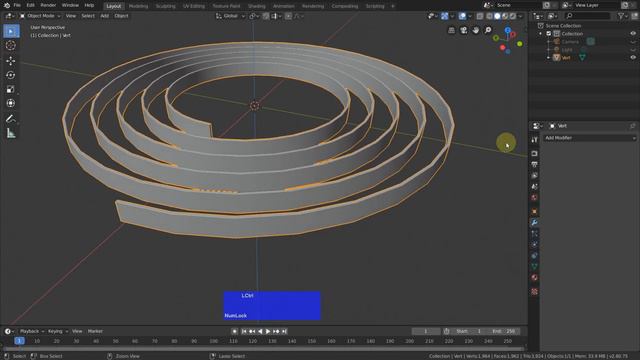Open the Object Data properties tab
Image resolution: width=640 pixels, height=360 pixels.
(534, 267)
